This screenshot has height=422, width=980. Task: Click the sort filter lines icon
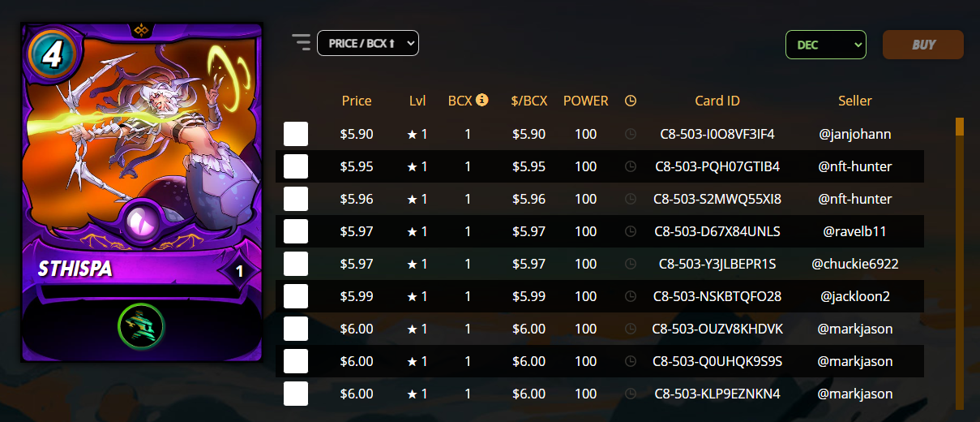pyautogui.click(x=302, y=42)
